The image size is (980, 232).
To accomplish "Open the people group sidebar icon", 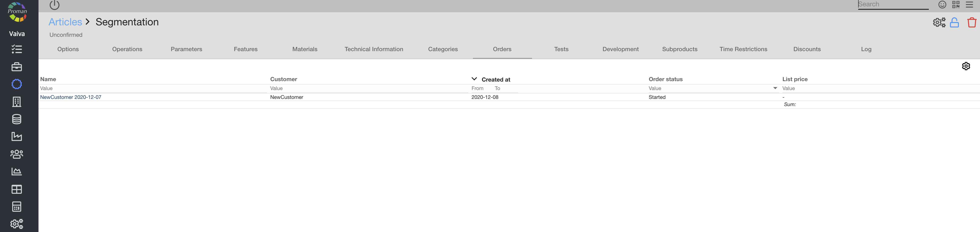I will click(17, 154).
